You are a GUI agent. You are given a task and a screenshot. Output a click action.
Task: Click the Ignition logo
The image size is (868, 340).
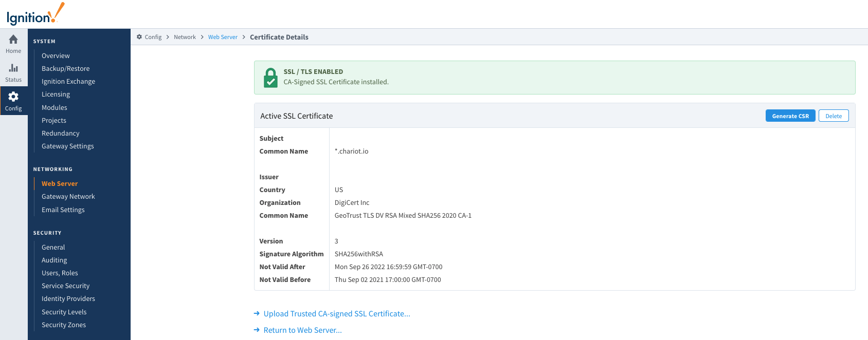click(35, 14)
